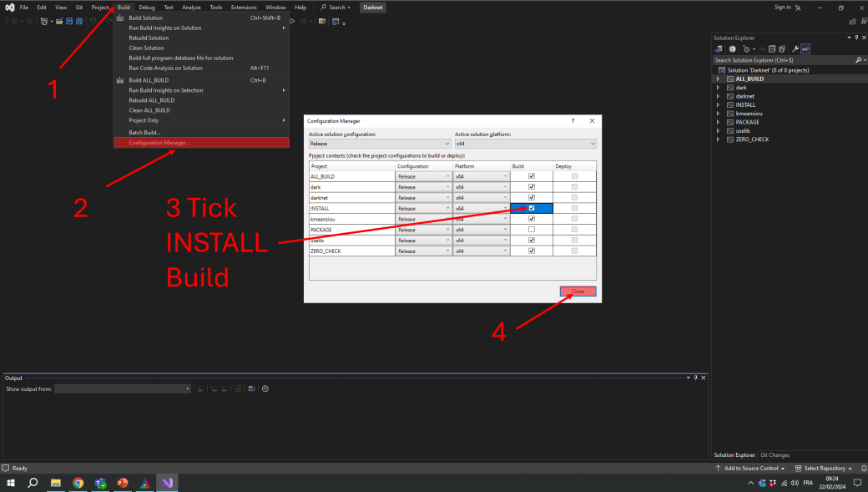Select kmeansiou project in Solution Explorer
This screenshot has height=492, width=868.
point(749,114)
